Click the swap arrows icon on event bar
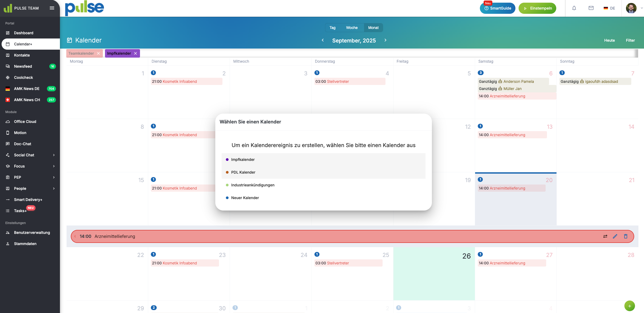 pos(605,236)
